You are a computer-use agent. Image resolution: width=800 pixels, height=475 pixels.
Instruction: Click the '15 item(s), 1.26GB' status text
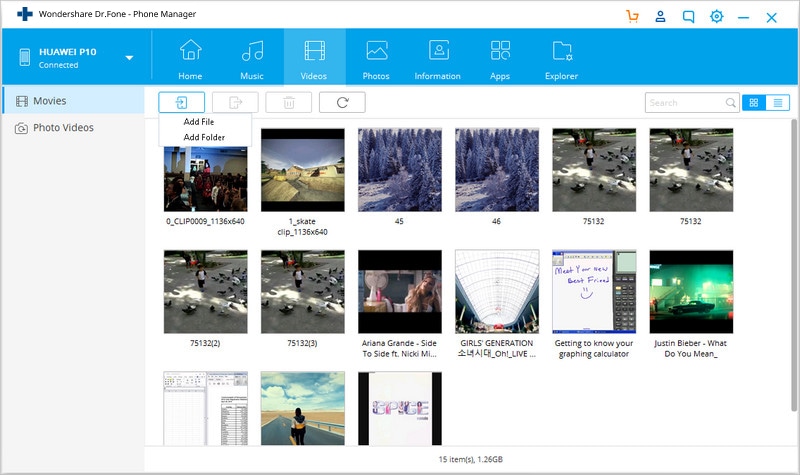pyautogui.click(x=470, y=459)
